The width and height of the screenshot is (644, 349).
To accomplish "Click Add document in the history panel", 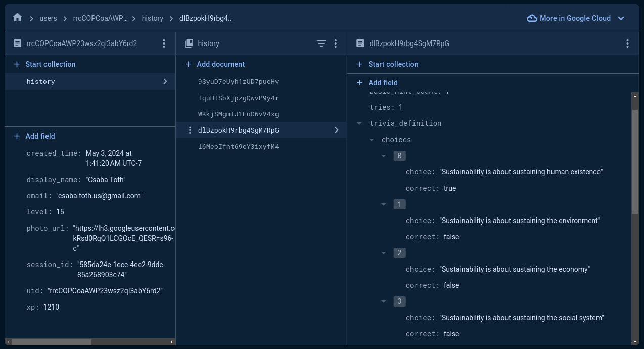I will point(215,64).
